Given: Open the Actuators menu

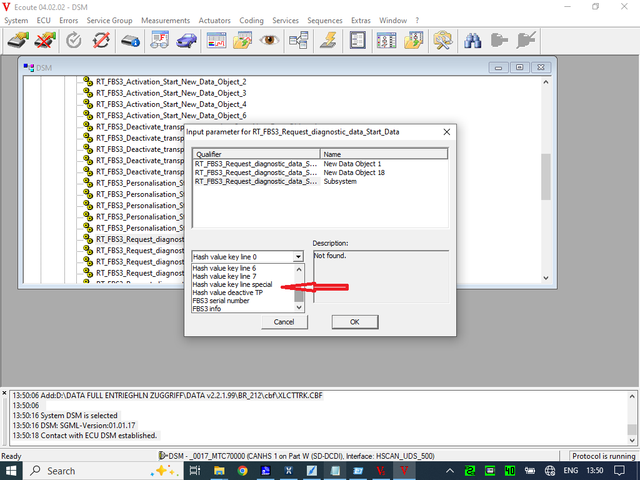Looking at the screenshot, I should pyautogui.click(x=214, y=20).
